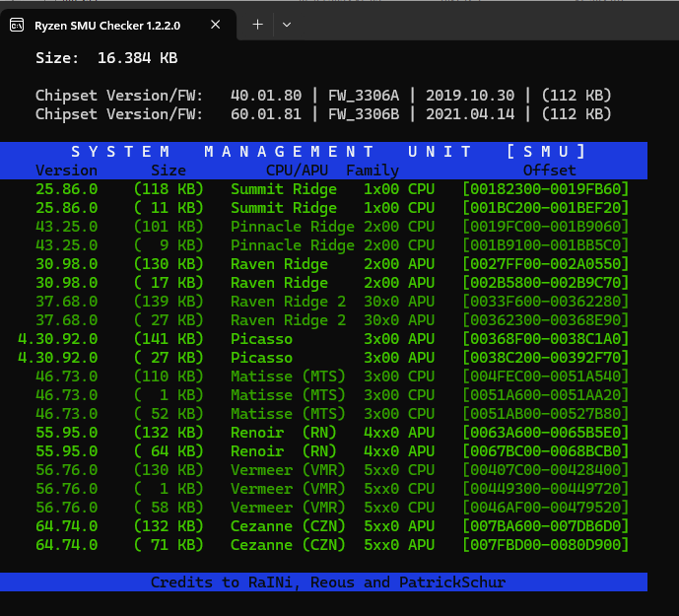Click Raven Ridge 2 in the 139 KB row

(x=288, y=302)
